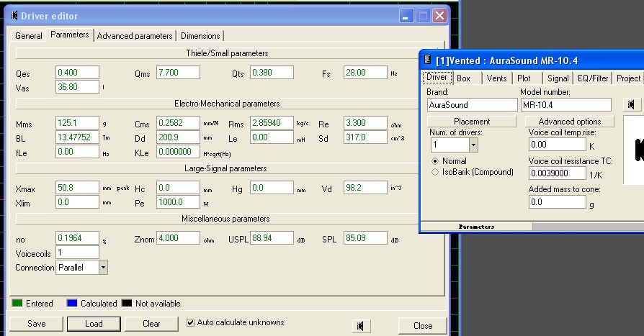Click Placement header button
The width and height of the screenshot is (644, 336).
pos(472,122)
